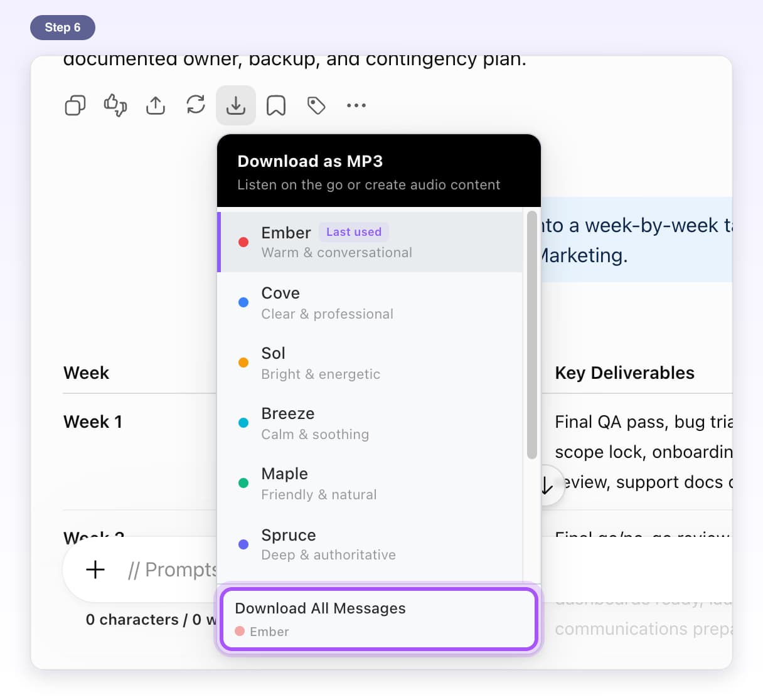763x700 pixels.
Task: Click the Prompts input field
Action: 172,570
